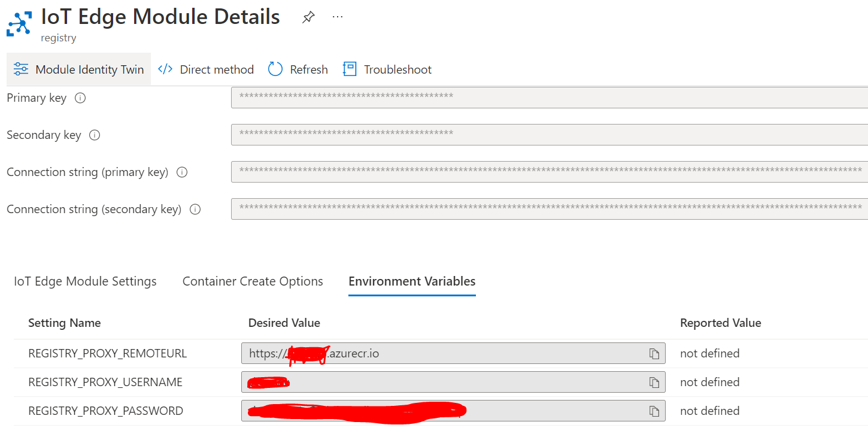The image size is (868, 446).
Task: Show the Primary key info tooltip
Action: pos(80,98)
